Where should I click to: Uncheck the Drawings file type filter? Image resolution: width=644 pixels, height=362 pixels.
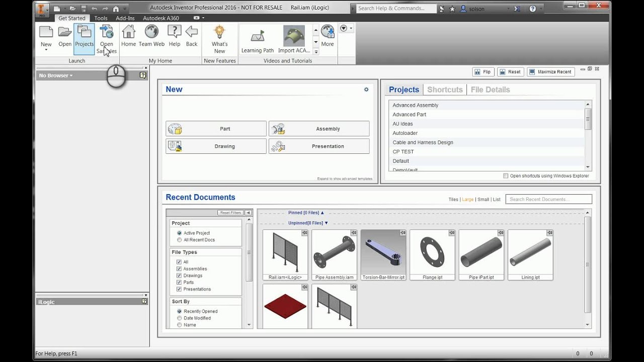(179, 276)
